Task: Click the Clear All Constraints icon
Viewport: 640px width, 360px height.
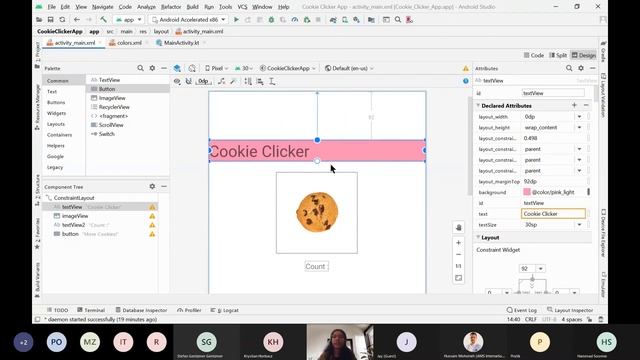Action: tap(221, 81)
